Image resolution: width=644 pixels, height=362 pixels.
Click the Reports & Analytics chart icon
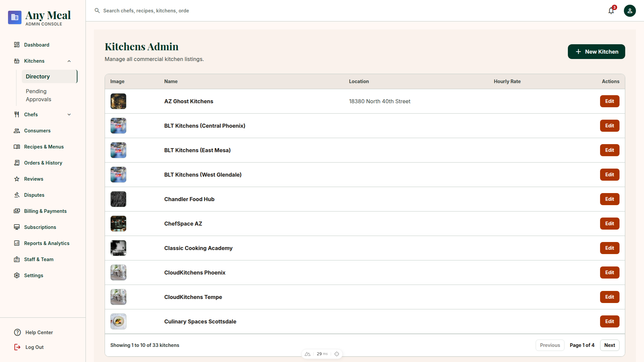click(x=17, y=243)
